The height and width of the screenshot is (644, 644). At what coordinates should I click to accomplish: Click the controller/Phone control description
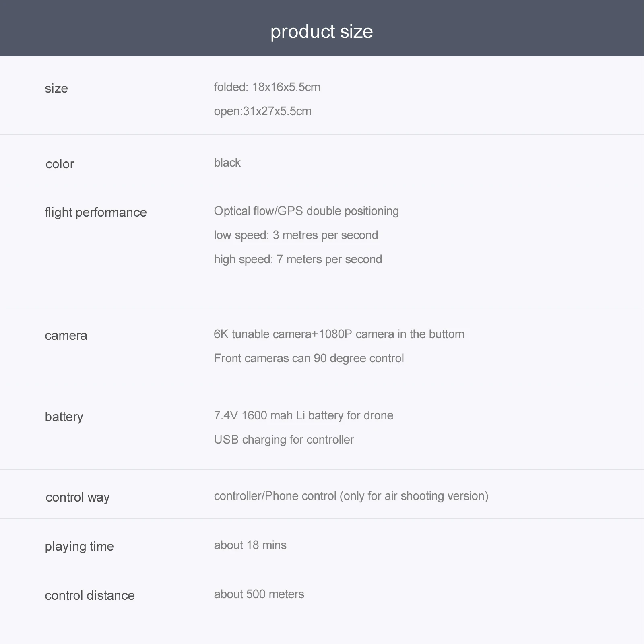coord(351,496)
